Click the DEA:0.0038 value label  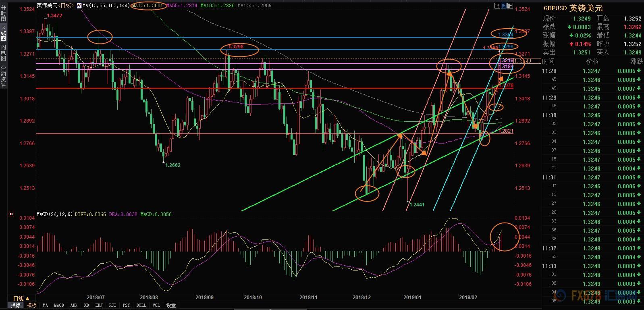click(x=123, y=214)
